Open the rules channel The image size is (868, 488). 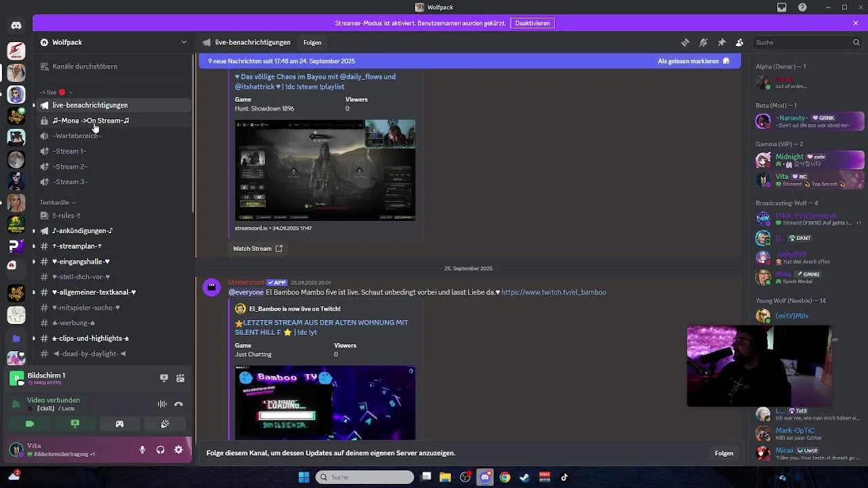pos(113,216)
